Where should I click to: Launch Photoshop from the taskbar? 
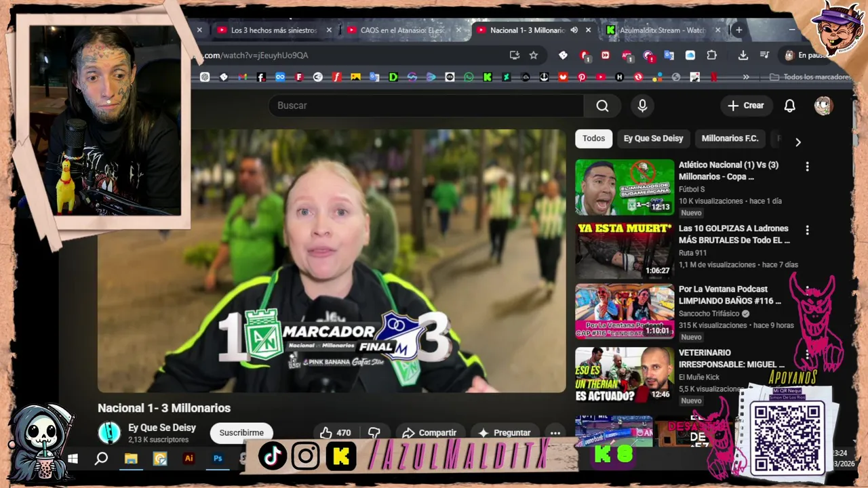click(218, 458)
